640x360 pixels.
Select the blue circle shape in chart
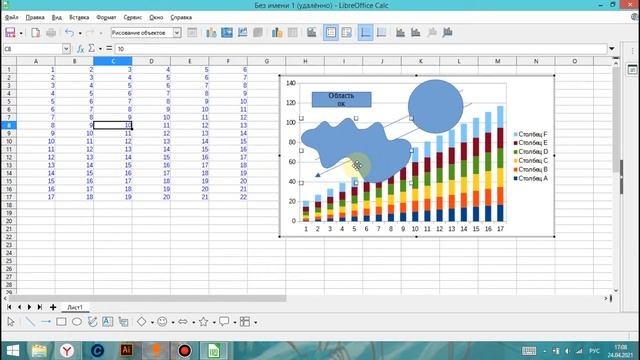(436, 106)
